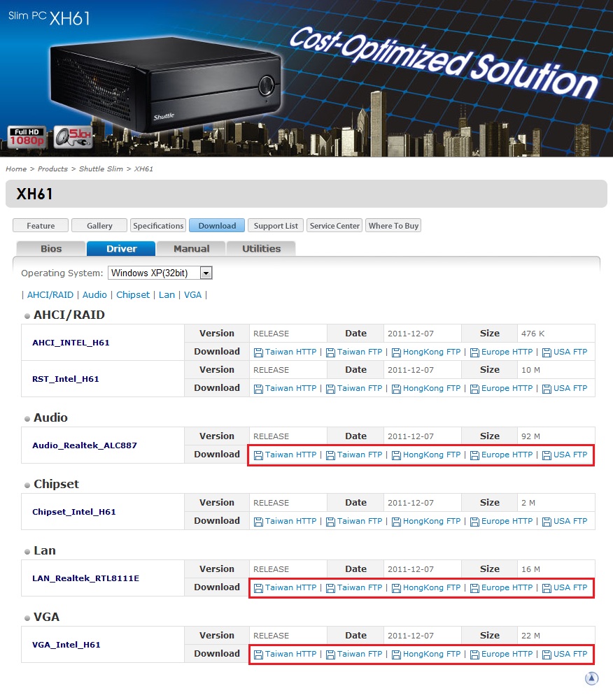Click the 476 K size value
Image resolution: width=613 pixels, height=700 pixels.
(x=533, y=334)
